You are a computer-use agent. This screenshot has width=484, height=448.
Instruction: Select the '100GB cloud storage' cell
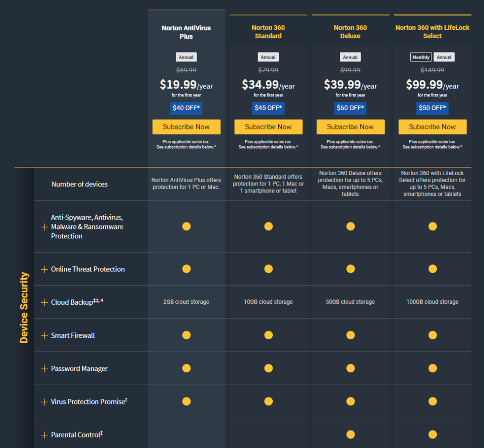point(432,302)
